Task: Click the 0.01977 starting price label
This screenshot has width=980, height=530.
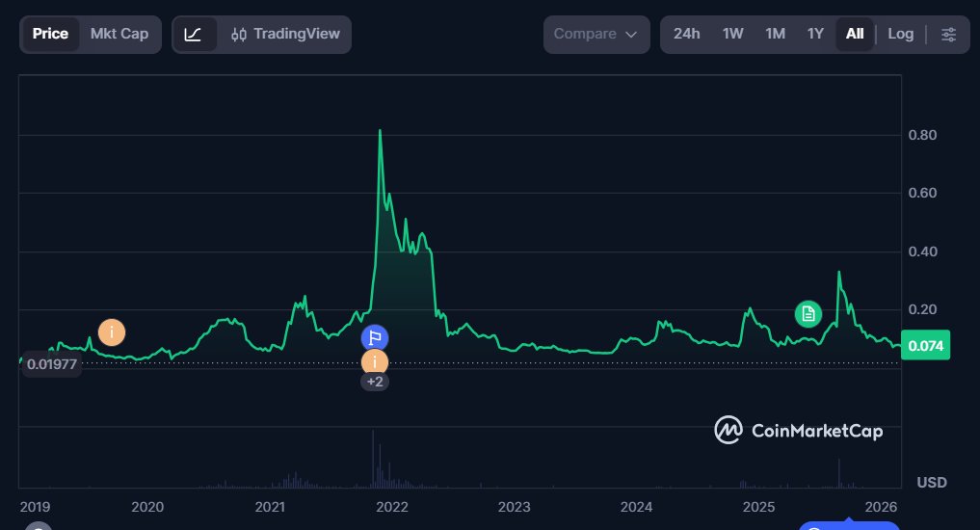Action: click(52, 364)
